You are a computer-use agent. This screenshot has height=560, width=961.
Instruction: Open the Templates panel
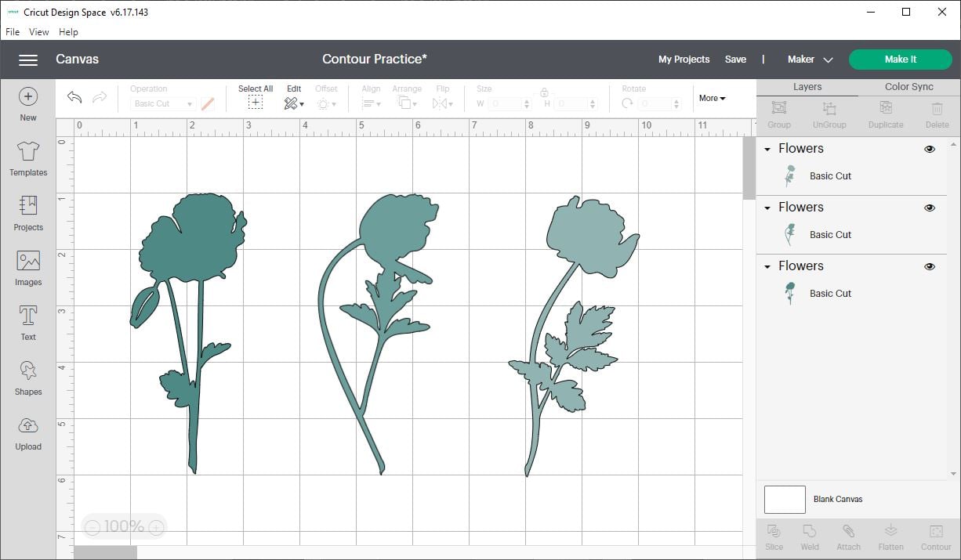[x=28, y=158]
